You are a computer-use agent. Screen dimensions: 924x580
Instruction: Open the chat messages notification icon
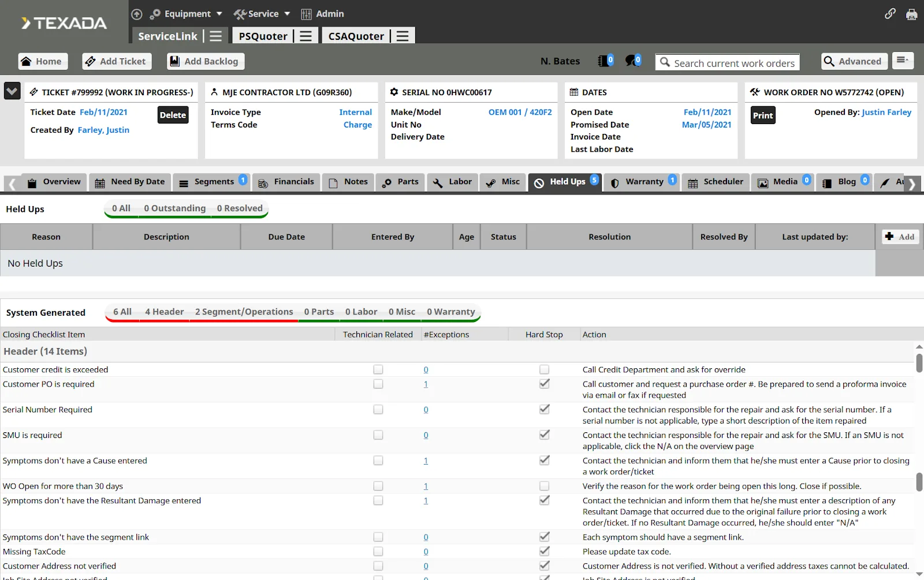pos(633,61)
